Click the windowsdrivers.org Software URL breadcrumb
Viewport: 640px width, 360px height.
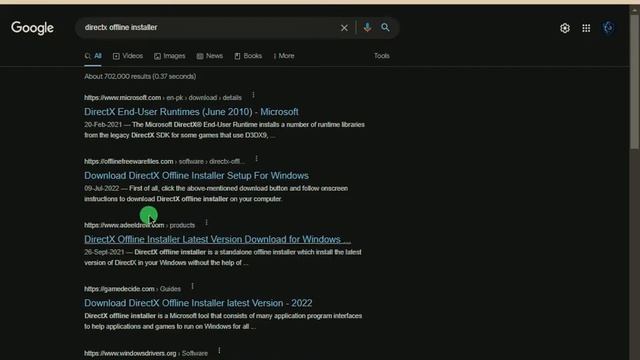[x=146, y=353]
